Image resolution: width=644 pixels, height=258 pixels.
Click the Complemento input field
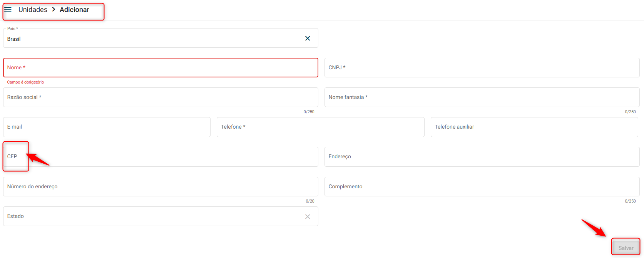pyautogui.click(x=482, y=187)
